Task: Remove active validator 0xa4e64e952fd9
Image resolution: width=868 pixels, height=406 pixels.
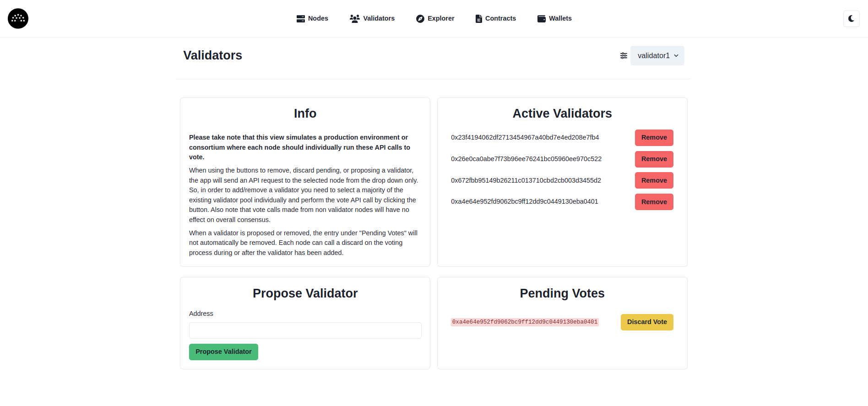Action: pyautogui.click(x=654, y=201)
